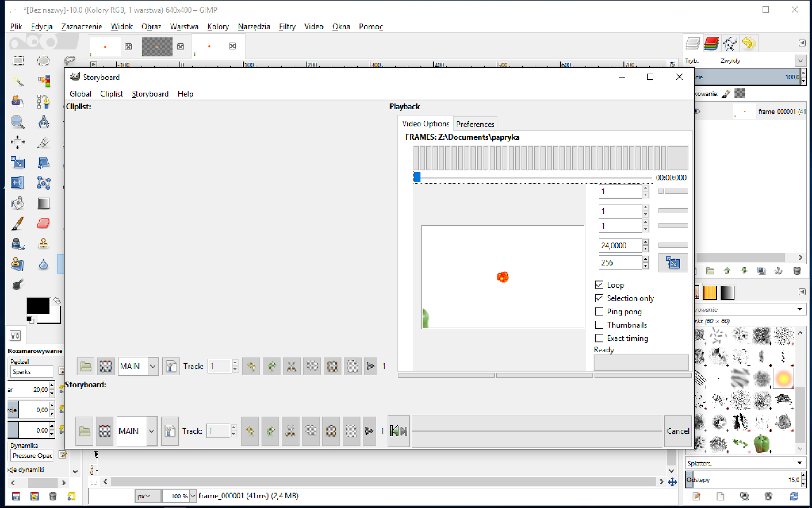Select the green pepper brush
Viewport: 812px width, 508px height.
point(762,443)
